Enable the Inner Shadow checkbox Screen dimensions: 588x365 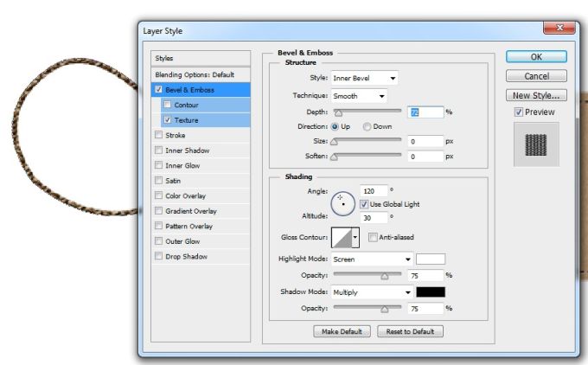[x=158, y=150]
